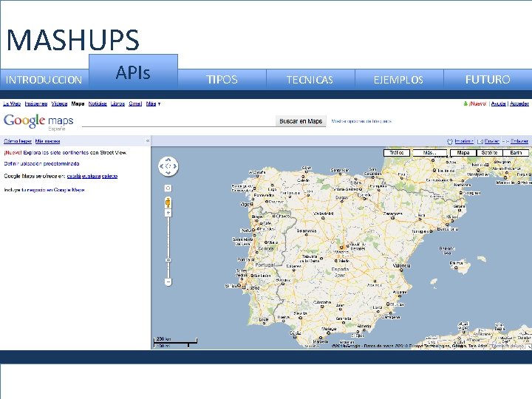
Task: Click the map scale bar at bottom left
Action: [175, 342]
